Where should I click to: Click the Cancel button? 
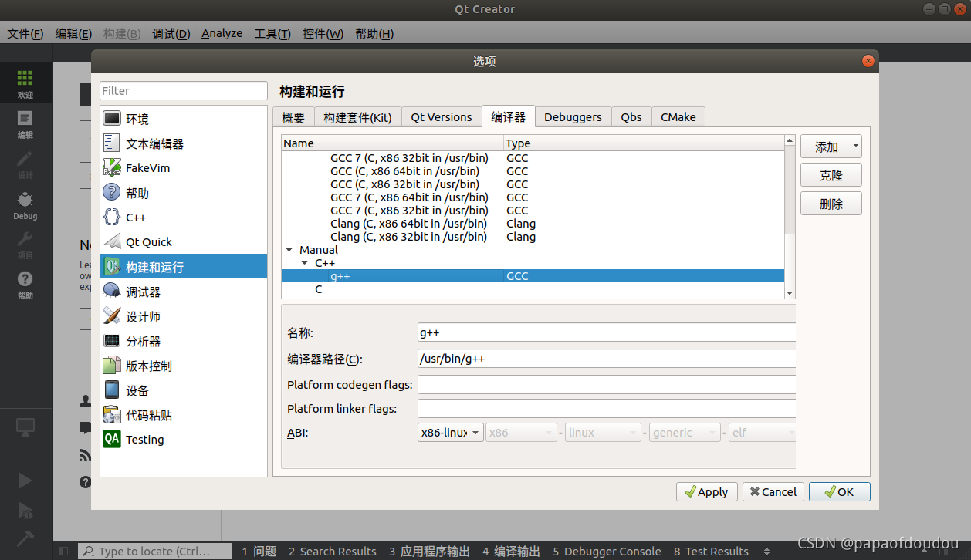pyautogui.click(x=773, y=492)
